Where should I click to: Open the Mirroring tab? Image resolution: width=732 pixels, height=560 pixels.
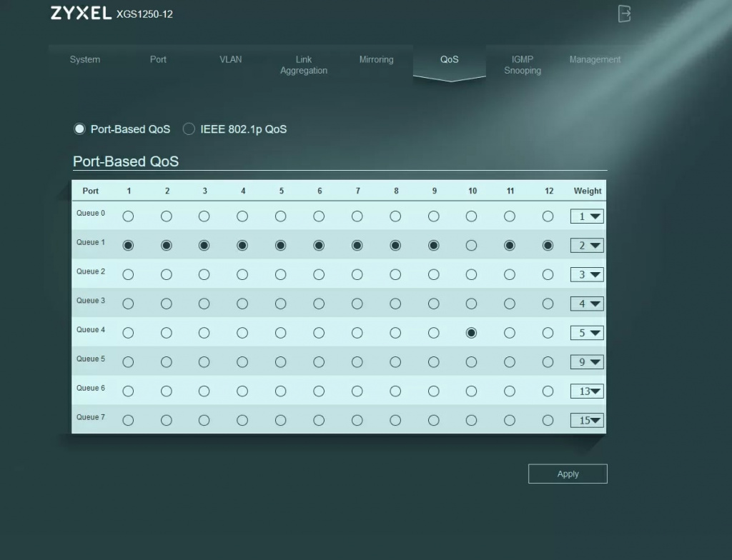[376, 60]
